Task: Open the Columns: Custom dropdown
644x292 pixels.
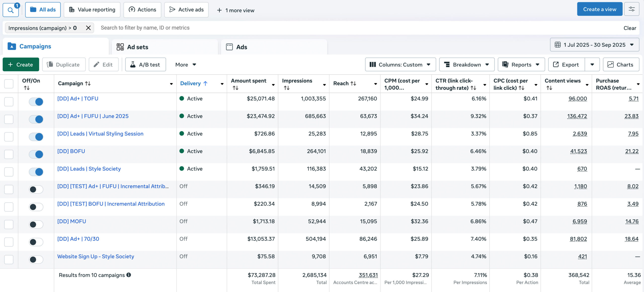Action: [400, 65]
